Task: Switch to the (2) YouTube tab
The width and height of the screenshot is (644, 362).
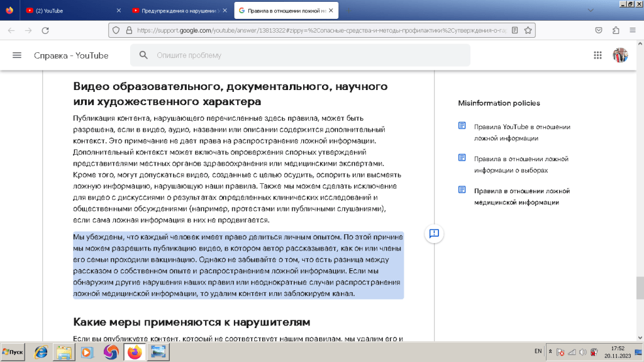Action: [x=69, y=11]
